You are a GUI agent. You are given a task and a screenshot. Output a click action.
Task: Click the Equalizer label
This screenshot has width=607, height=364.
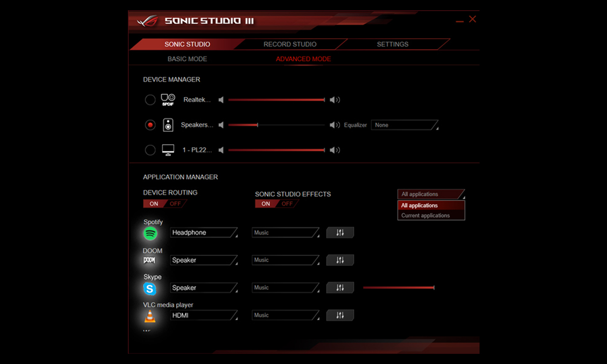point(355,125)
